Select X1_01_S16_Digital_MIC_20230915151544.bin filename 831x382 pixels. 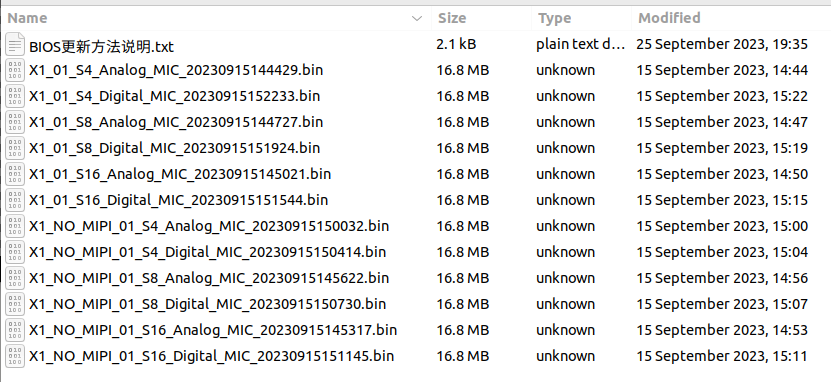(x=179, y=200)
